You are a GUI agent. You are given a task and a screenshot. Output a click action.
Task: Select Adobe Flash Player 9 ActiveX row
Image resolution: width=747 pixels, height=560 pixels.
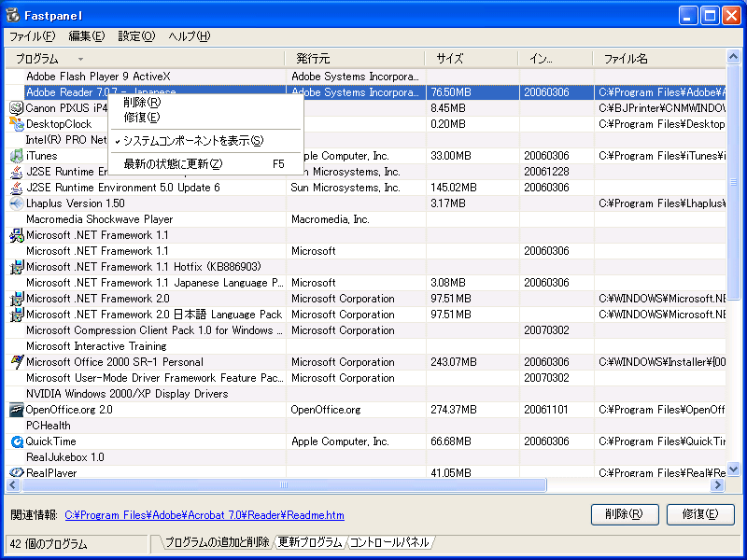365,77
